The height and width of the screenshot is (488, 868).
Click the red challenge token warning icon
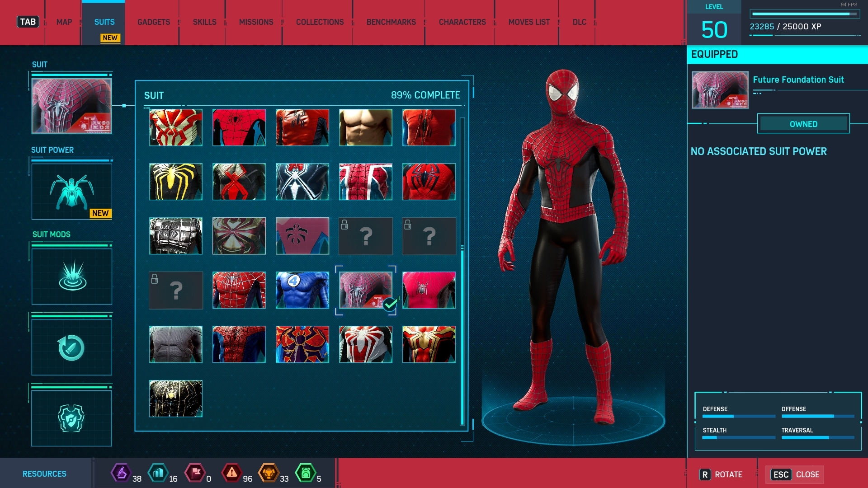231,473
